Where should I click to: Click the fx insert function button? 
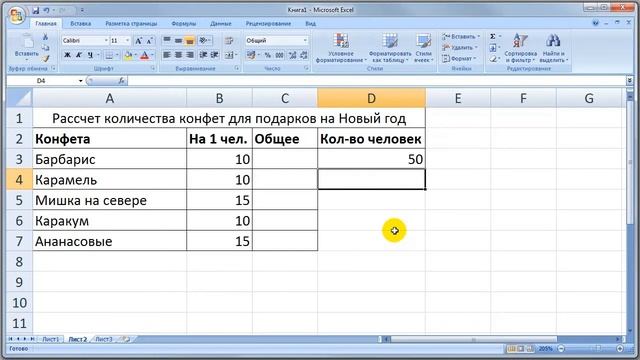[122, 81]
